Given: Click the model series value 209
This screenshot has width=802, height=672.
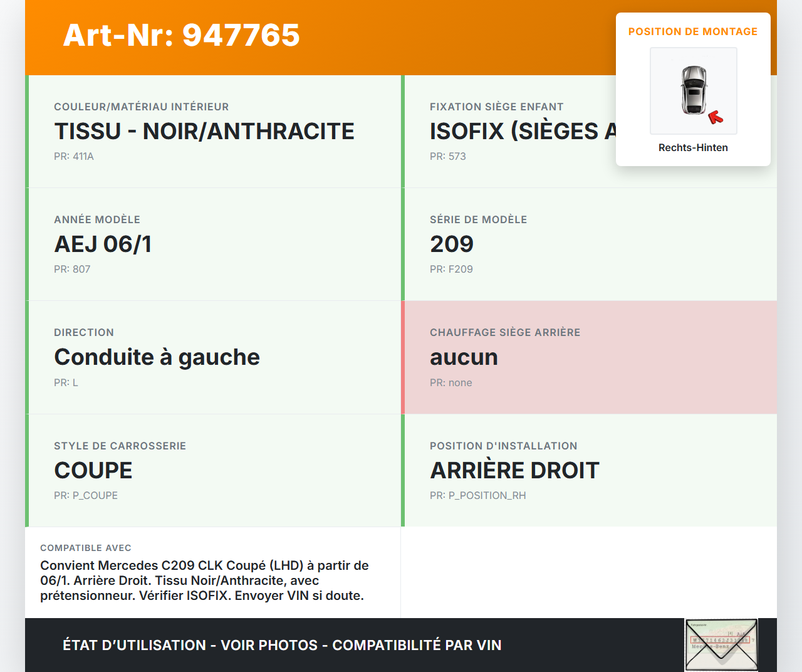Looking at the screenshot, I should coord(452,244).
